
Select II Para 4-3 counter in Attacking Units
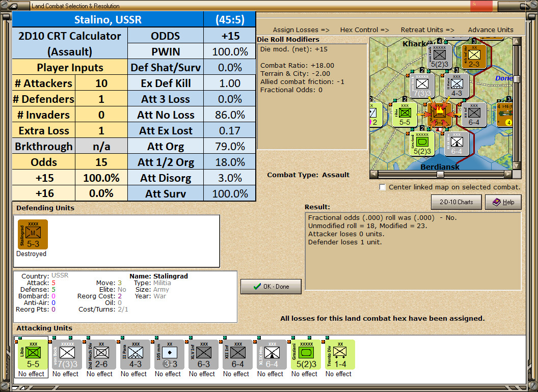point(135,355)
